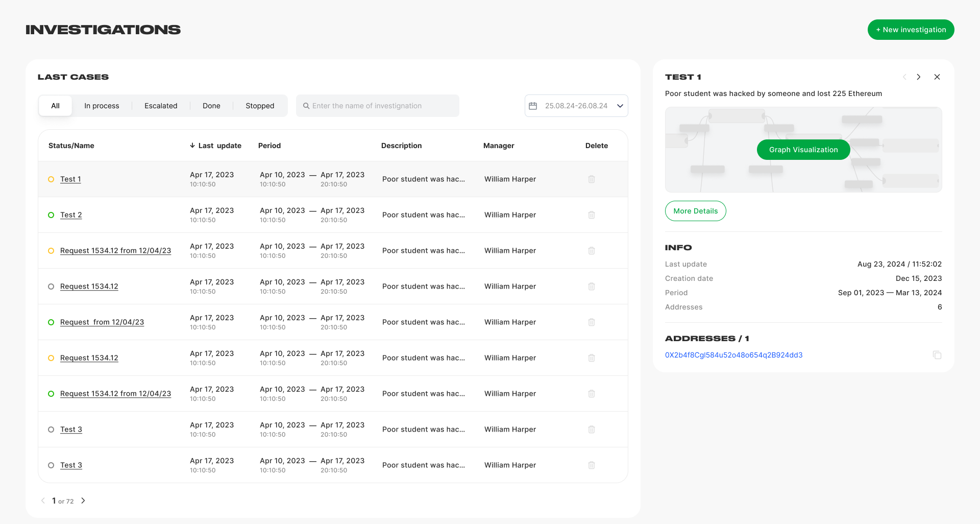The height and width of the screenshot is (524, 980).
Task: Switch to In process tab
Action: point(102,106)
